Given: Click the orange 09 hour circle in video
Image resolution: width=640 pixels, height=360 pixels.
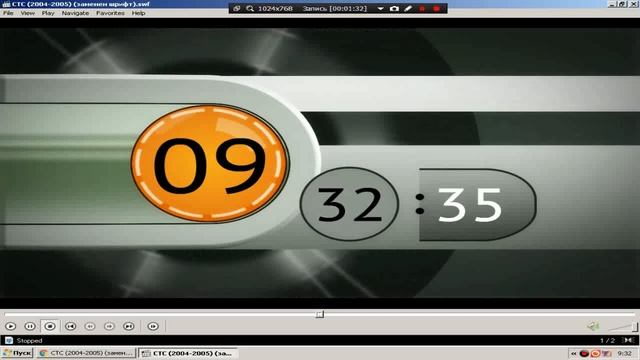Looking at the screenshot, I should (210, 163).
